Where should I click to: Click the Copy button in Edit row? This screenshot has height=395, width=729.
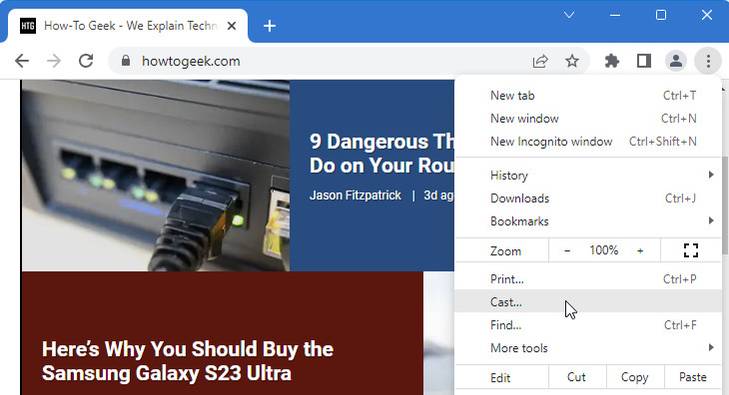click(635, 377)
